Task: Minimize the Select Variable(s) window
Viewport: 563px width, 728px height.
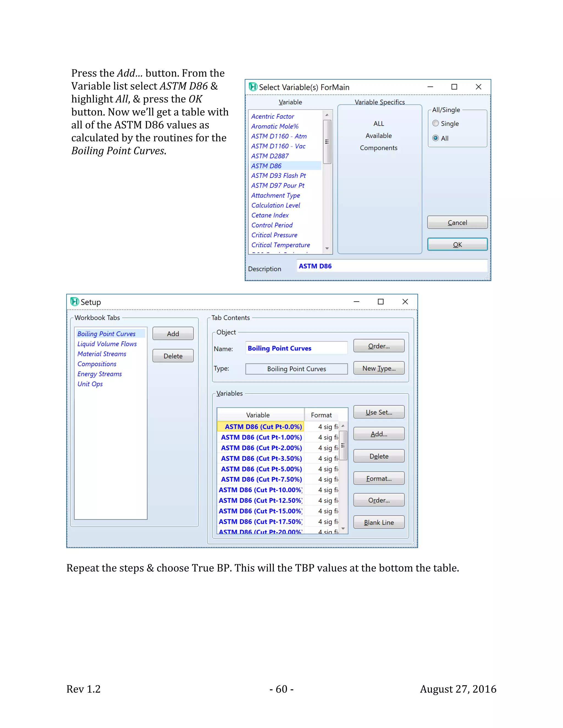Action: click(430, 87)
